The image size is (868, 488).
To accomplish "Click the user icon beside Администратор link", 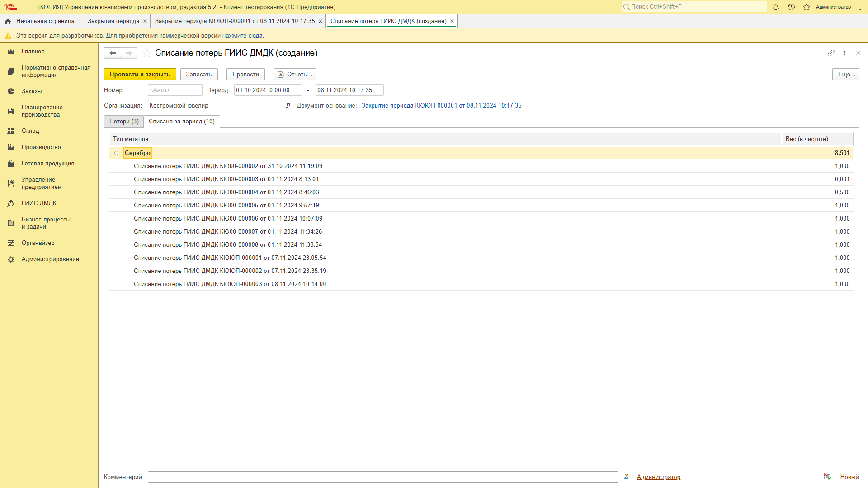I will pyautogui.click(x=627, y=477).
